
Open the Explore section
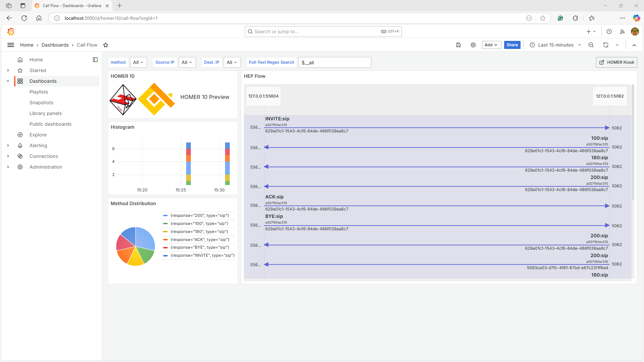[x=38, y=134]
